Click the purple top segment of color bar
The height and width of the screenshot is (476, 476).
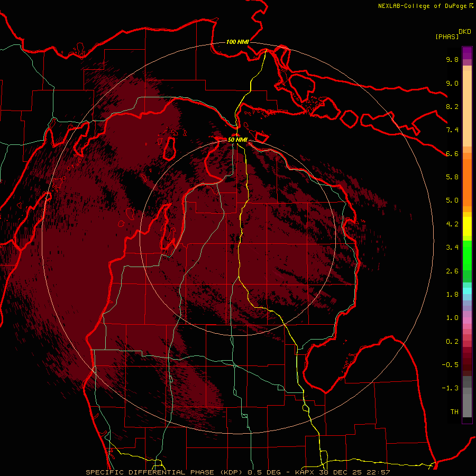(467, 53)
